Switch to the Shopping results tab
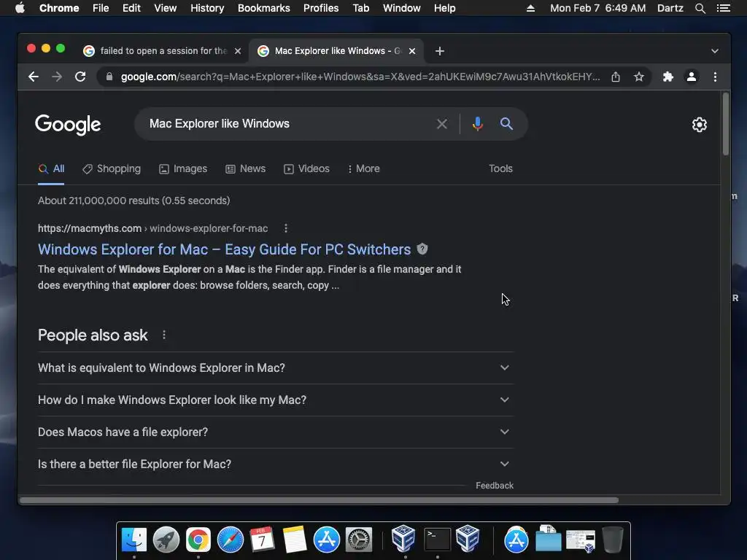This screenshot has height=560, width=747. click(x=112, y=168)
